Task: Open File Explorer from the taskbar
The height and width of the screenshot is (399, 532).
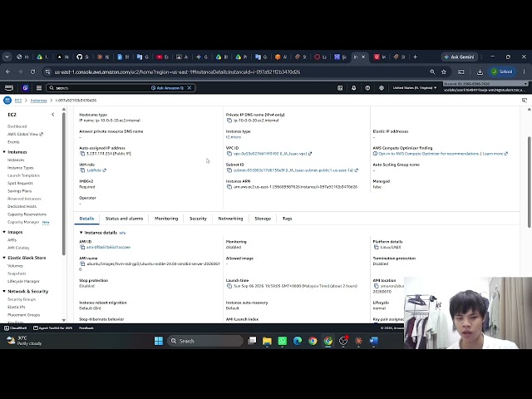Action: (267, 341)
